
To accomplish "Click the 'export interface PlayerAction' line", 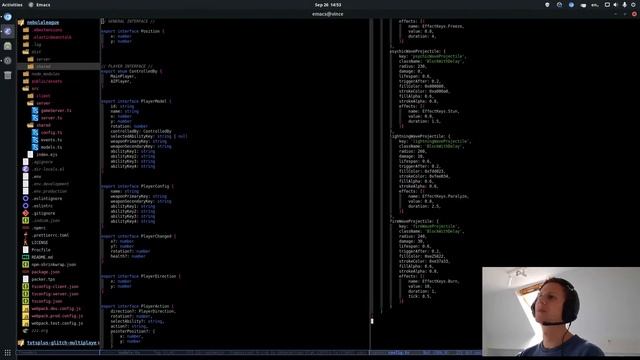I will coord(137,306).
